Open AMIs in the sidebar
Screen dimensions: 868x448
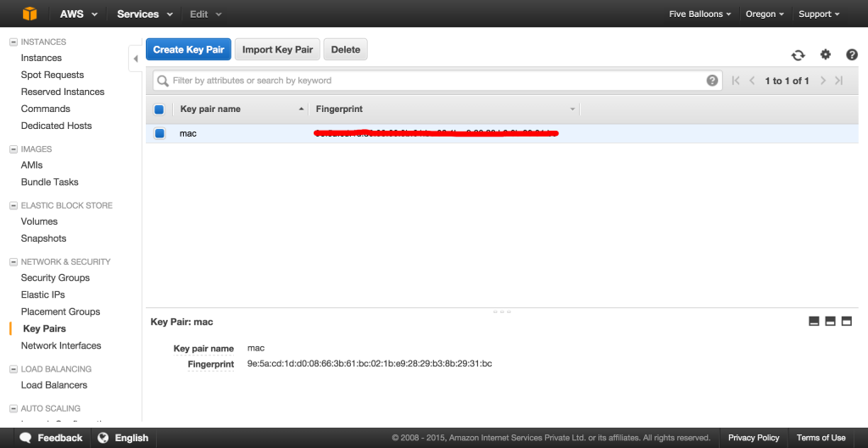tap(31, 165)
